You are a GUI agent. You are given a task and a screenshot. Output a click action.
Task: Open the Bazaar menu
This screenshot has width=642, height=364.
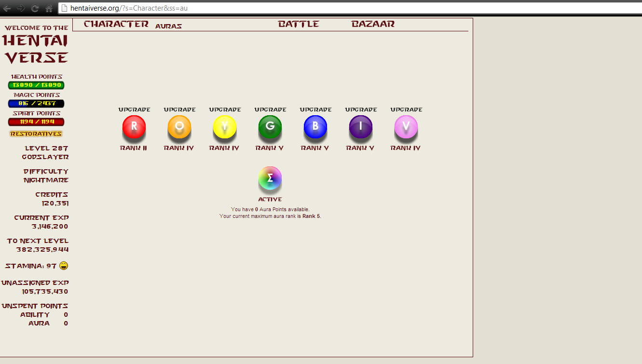(373, 24)
